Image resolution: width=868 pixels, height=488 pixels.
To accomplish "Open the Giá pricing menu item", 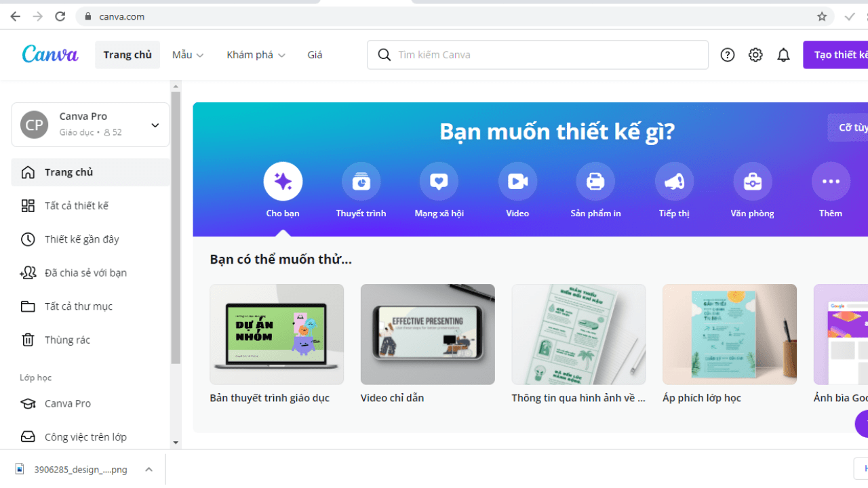I will pyautogui.click(x=315, y=55).
